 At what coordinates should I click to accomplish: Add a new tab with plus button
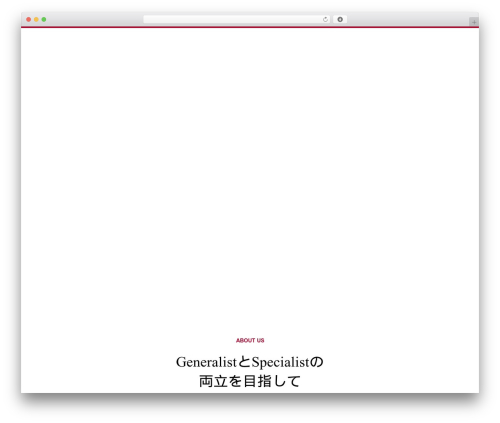click(x=474, y=22)
